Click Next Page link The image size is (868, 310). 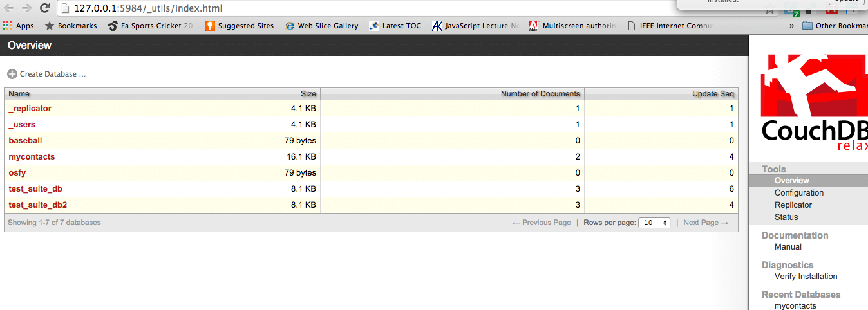click(x=706, y=223)
